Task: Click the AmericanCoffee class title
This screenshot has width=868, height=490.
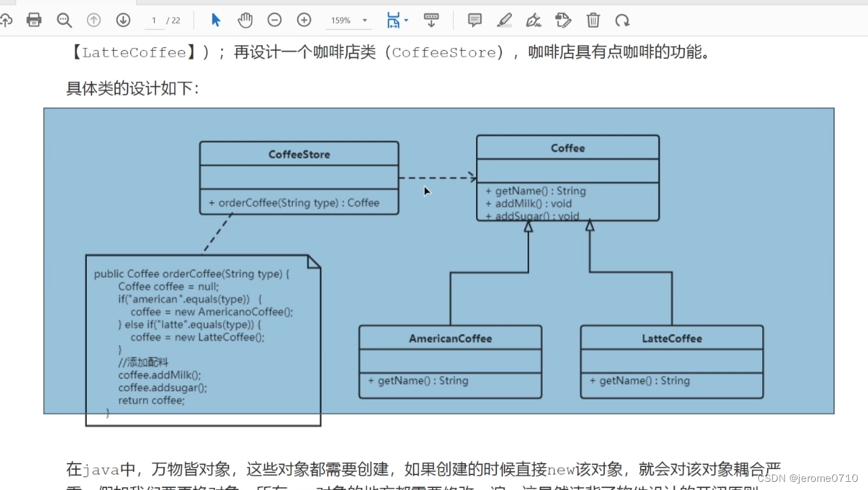Action: coord(450,338)
